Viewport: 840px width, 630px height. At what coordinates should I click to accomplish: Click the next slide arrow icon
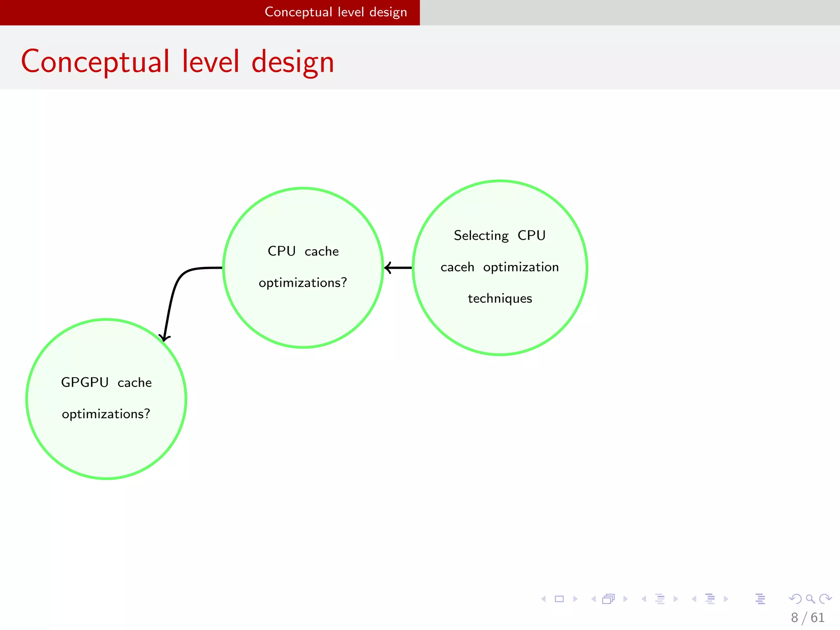(x=575, y=599)
